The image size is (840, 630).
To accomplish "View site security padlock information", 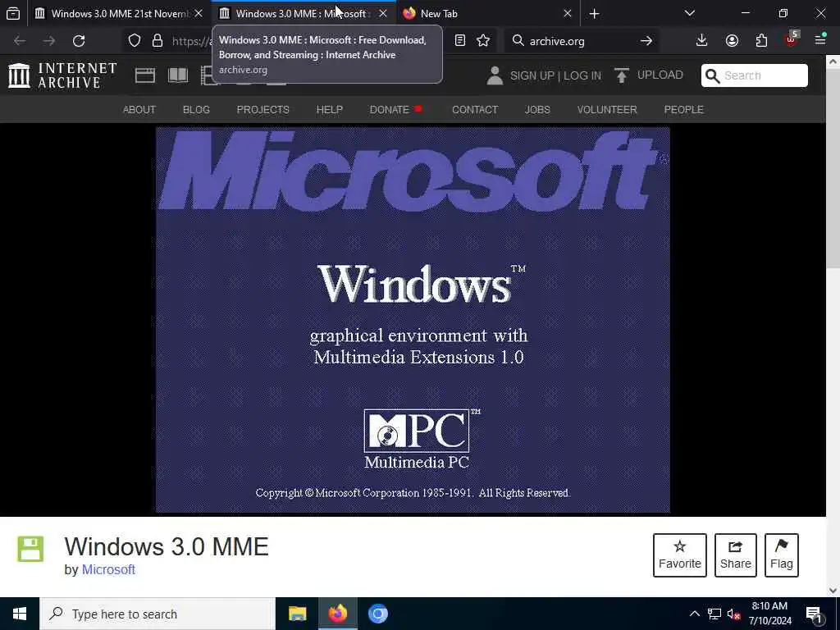I will pyautogui.click(x=157, y=41).
